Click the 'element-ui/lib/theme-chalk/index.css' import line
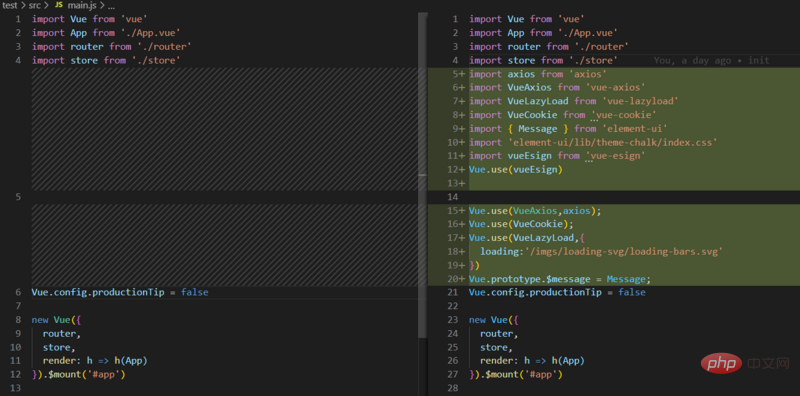This screenshot has width=800, height=396. [x=593, y=142]
